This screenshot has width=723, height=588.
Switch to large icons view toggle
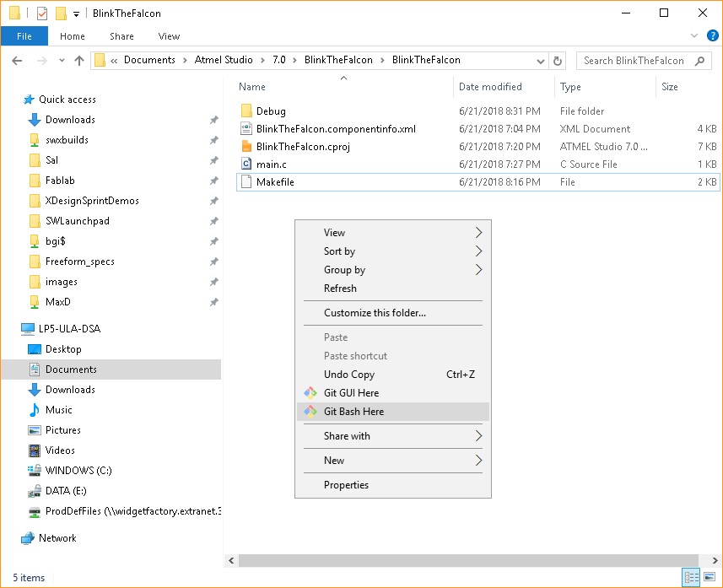click(710, 577)
